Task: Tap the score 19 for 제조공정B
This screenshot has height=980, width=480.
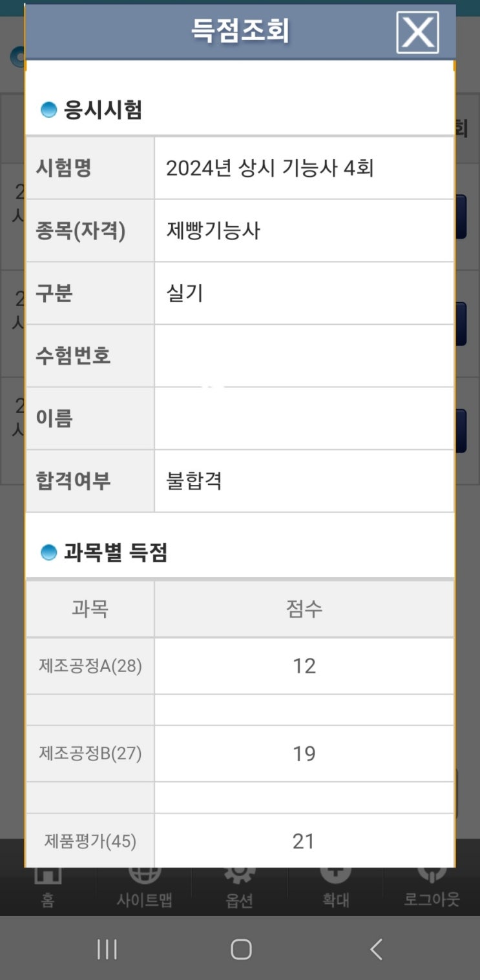Action: (x=304, y=753)
